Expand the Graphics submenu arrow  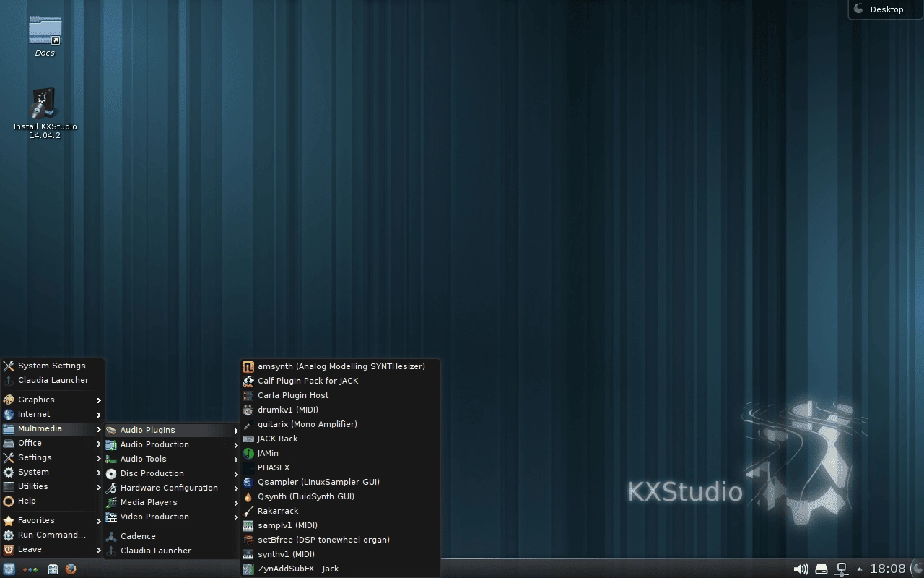click(x=99, y=400)
